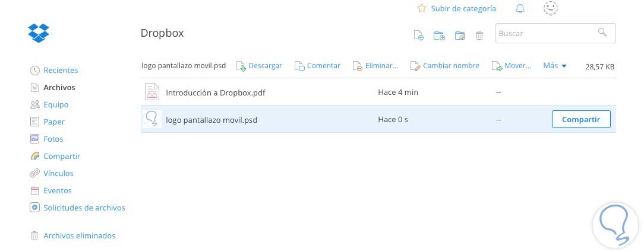
Task: Go to Equipo section
Action: point(56,105)
